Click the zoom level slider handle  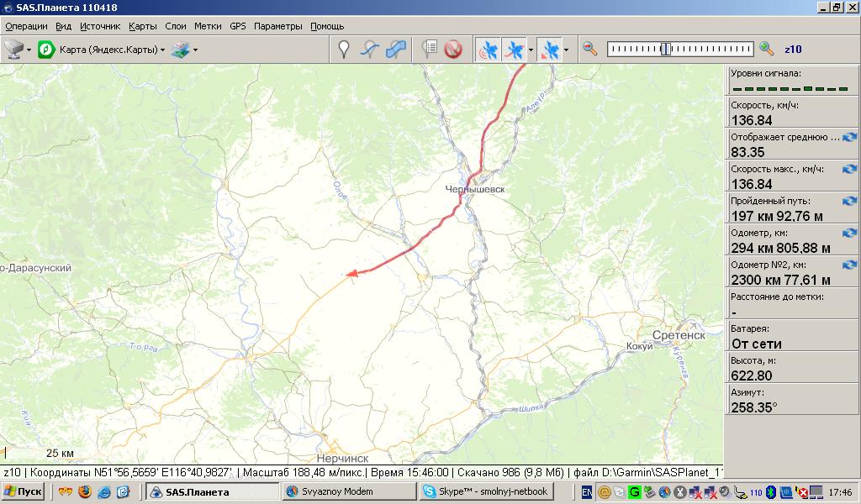click(x=666, y=50)
